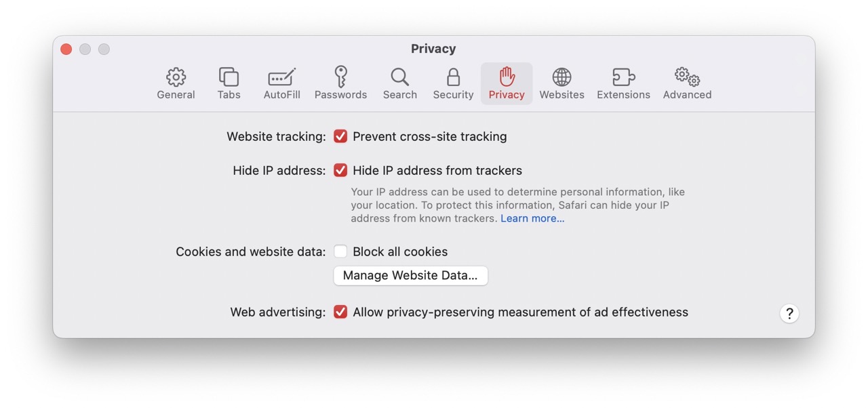Image resolution: width=868 pixels, height=408 pixels.
Task: Uncheck Hide IP address from trackers
Action: pos(340,171)
